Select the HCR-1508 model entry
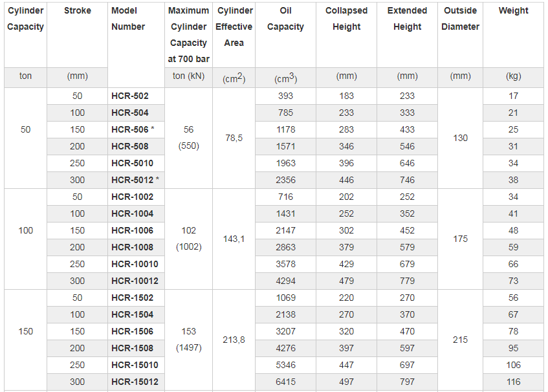The image size is (548, 392). (133, 348)
